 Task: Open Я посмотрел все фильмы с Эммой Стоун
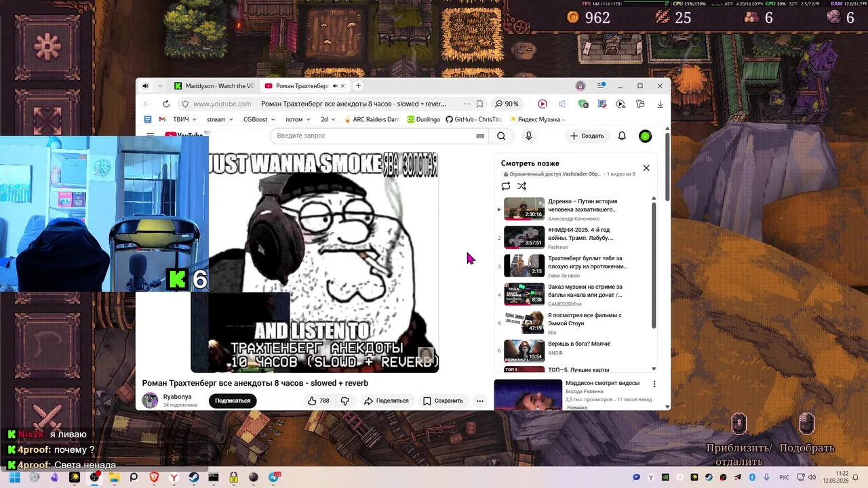[576, 323]
